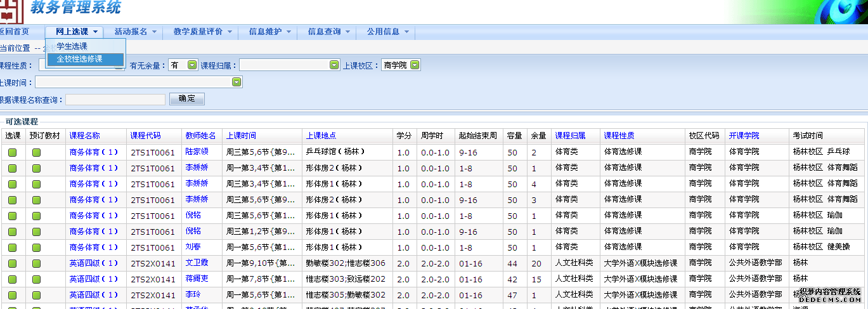Sort by the 上课地点 column header
Viewport: 868px width, 309px height.
pos(321,136)
